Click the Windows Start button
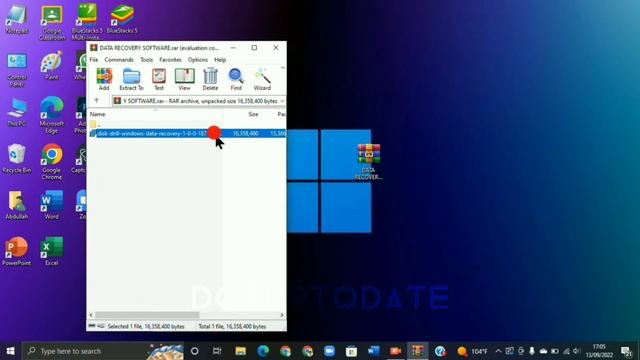The height and width of the screenshot is (360, 640). pos(11,351)
